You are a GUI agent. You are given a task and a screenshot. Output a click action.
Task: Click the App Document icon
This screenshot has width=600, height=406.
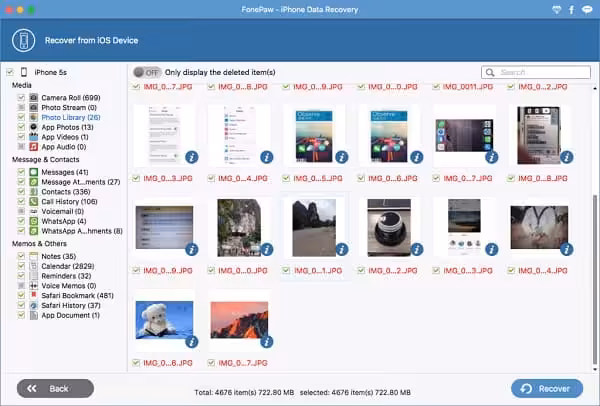coord(34,315)
